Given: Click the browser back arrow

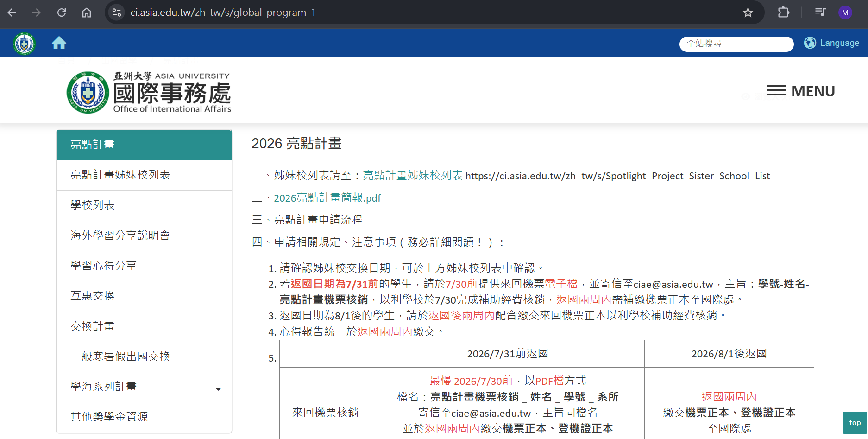Looking at the screenshot, I should click(12, 13).
